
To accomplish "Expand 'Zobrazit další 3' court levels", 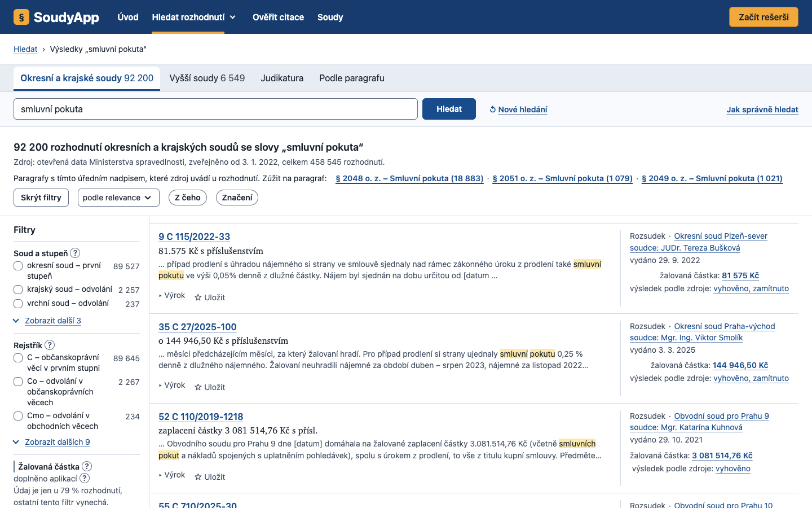I will 53,321.
